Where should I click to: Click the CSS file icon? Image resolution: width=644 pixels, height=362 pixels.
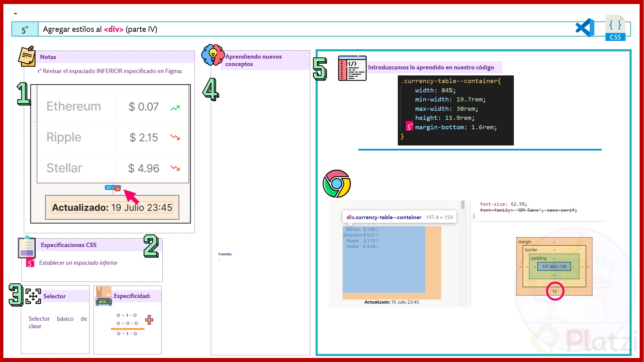point(615,28)
